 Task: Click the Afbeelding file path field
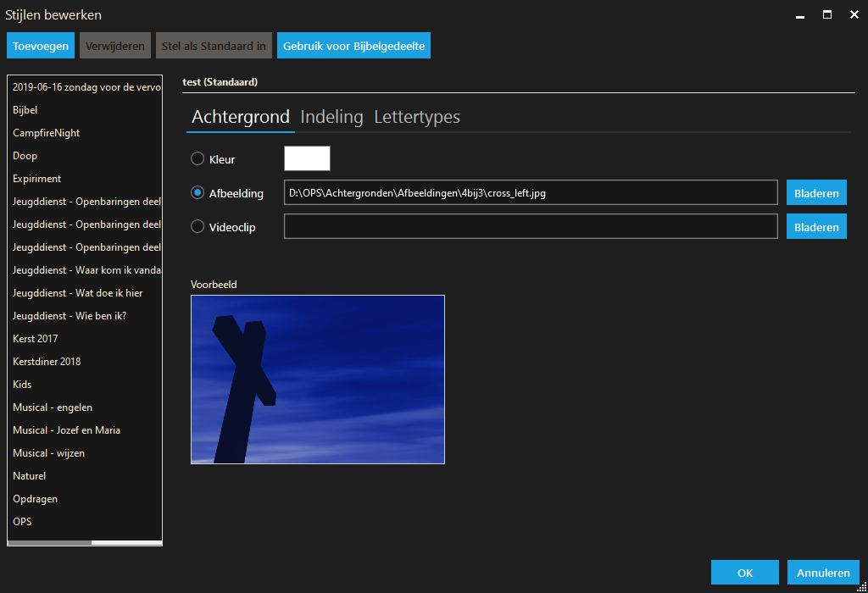[x=531, y=192]
